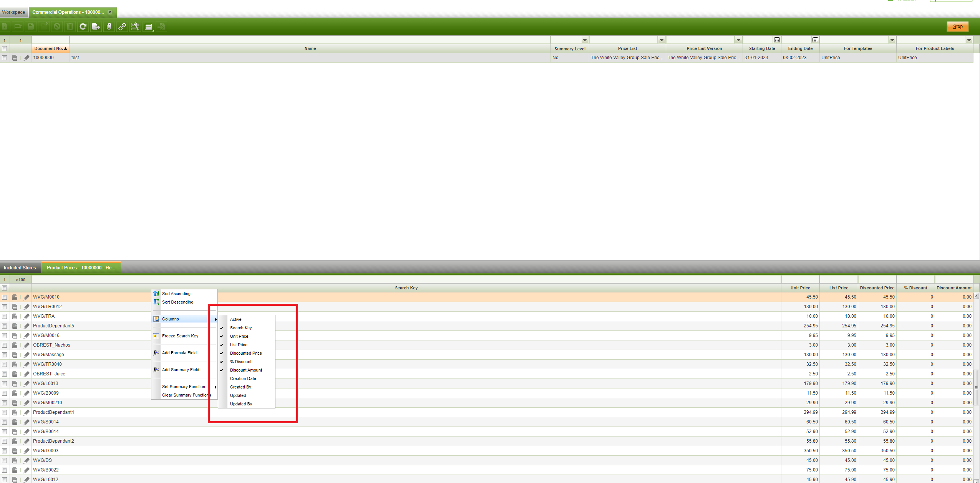Click the saved views layout icon
Screen dimensions: 980x483
[x=148, y=27]
